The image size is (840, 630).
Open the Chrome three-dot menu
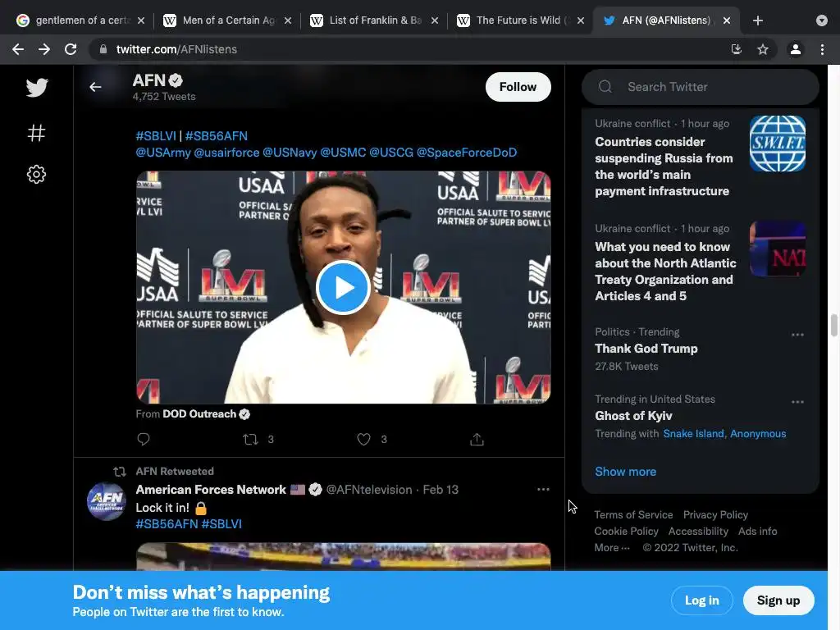822,49
